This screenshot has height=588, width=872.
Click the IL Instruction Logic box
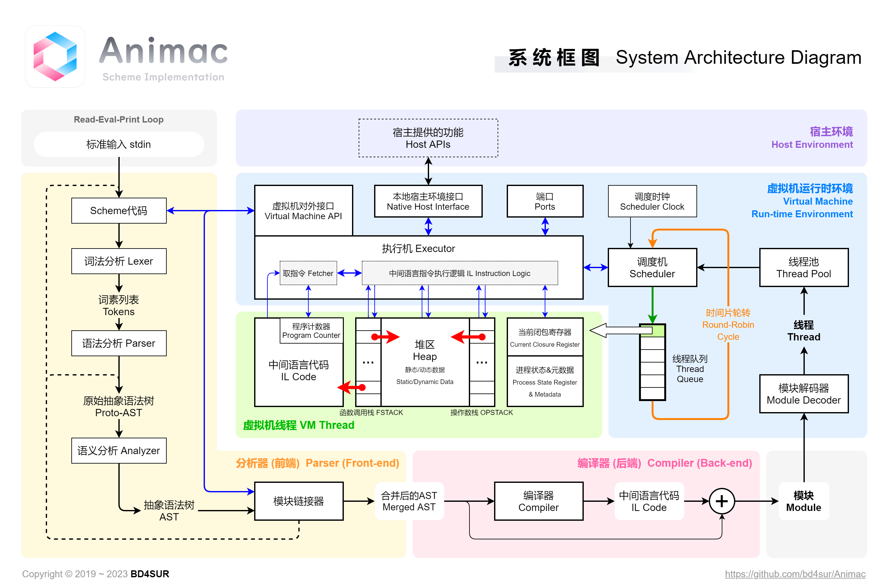[460, 273]
